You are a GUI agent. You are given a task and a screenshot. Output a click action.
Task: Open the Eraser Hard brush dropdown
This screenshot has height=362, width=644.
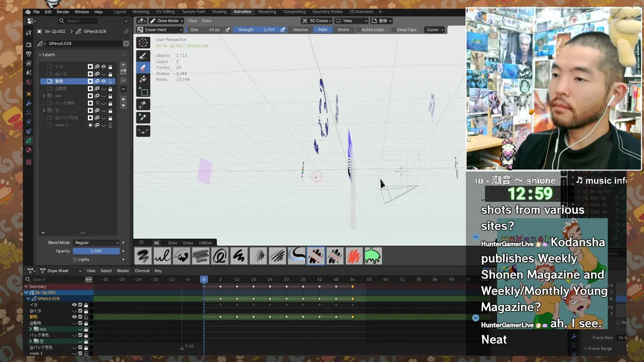[159, 30]
